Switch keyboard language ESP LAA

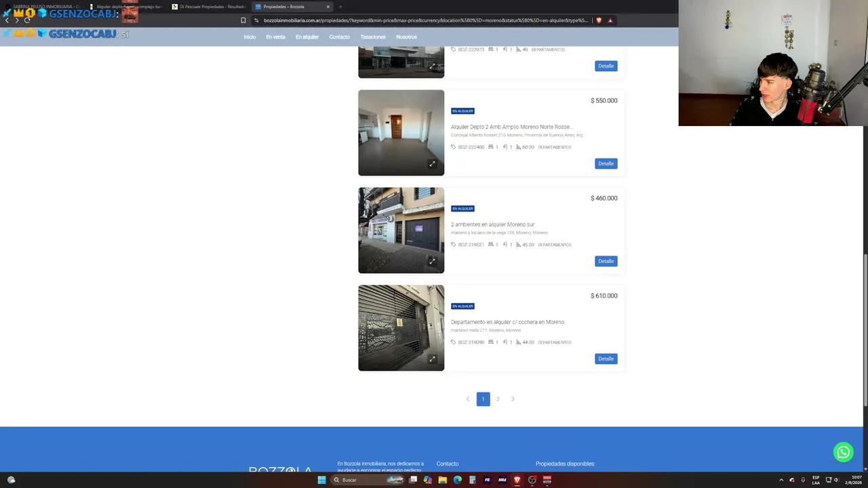click(816, 480)
